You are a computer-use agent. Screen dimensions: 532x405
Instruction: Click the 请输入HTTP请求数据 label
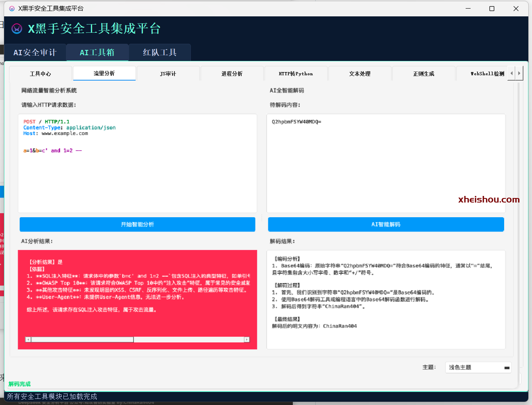click(x=49, y=105)
